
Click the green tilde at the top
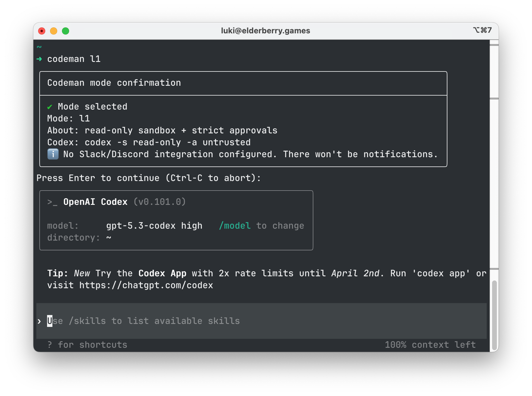39,47
